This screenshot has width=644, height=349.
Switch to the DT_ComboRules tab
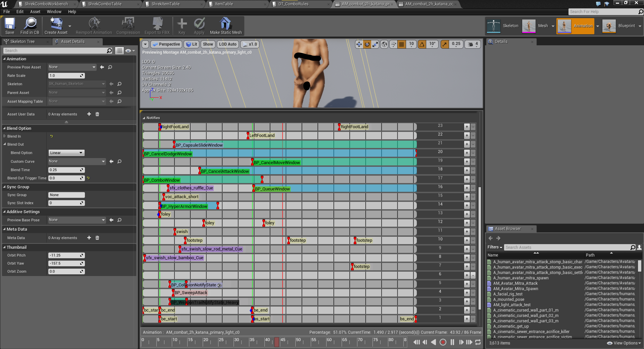tap(293, 4)
